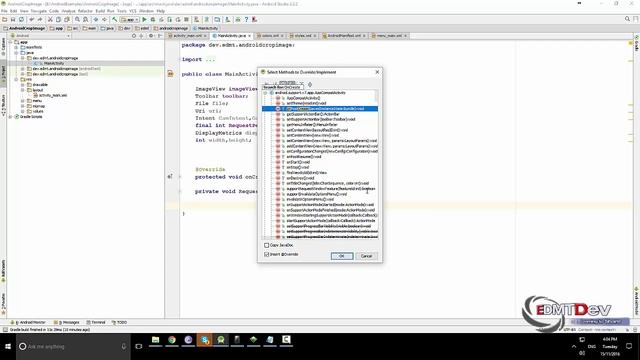Collapse the AppCompatActivity node in dialog
The height and width of the screenshot is (360, 640).
[265, 93]
